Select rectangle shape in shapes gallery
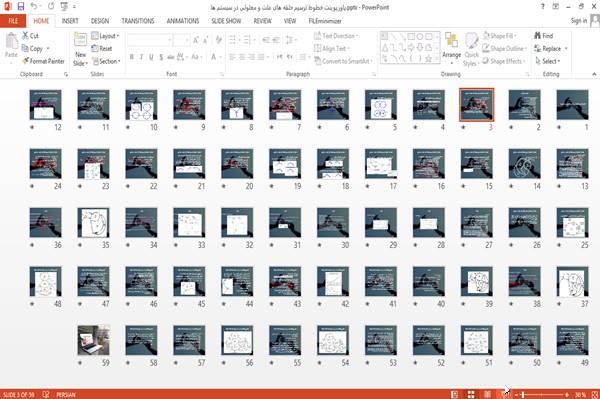 pos(411,37)
